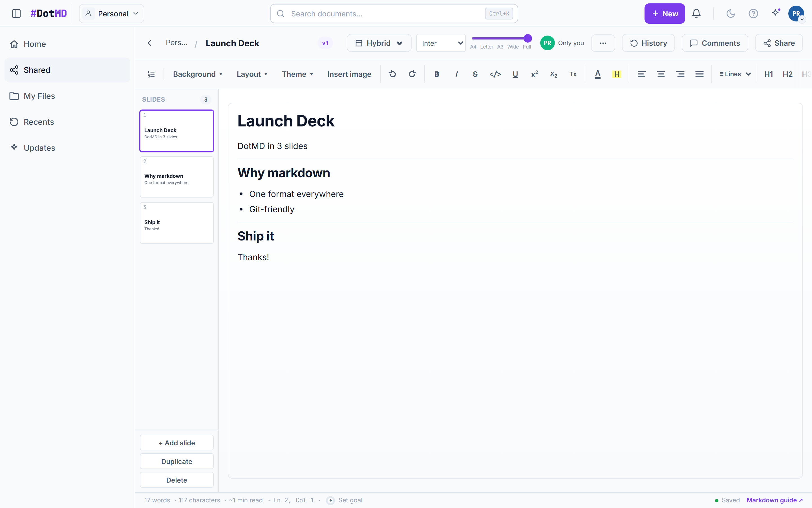Toggle dark mode moon icon
Image resolution: width=812 pixels, height=508 pixels.
(731, 14)
